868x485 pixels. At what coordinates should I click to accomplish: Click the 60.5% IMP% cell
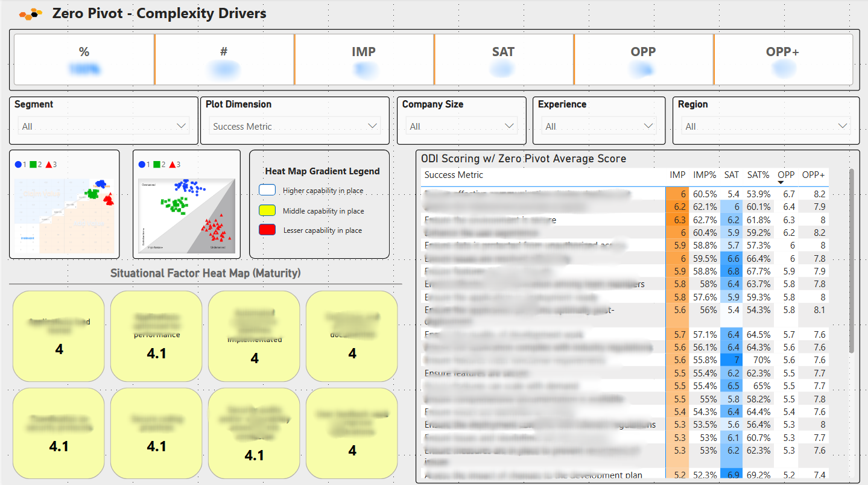(x=705, y=194)
